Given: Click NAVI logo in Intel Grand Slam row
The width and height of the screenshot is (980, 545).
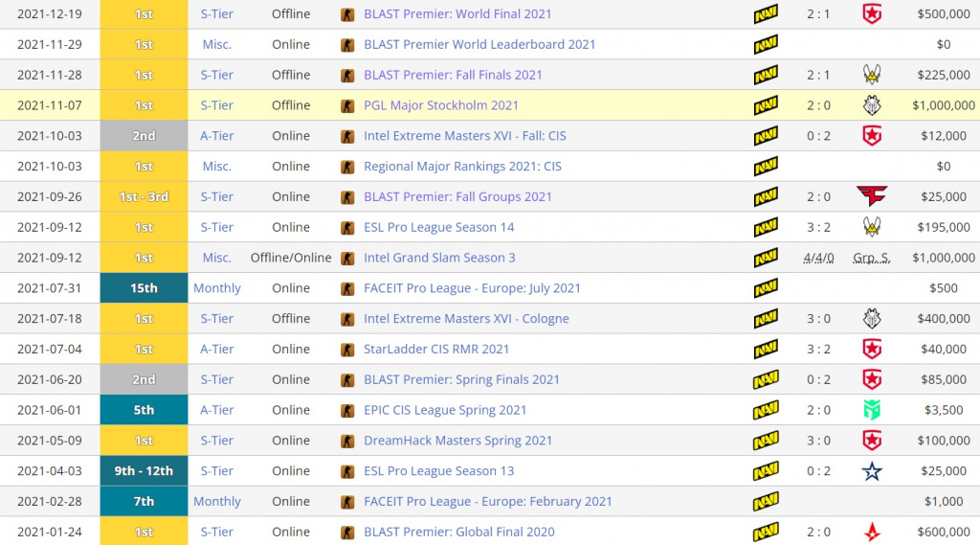Looking at the screenshot, I should (x=766, y=258).
